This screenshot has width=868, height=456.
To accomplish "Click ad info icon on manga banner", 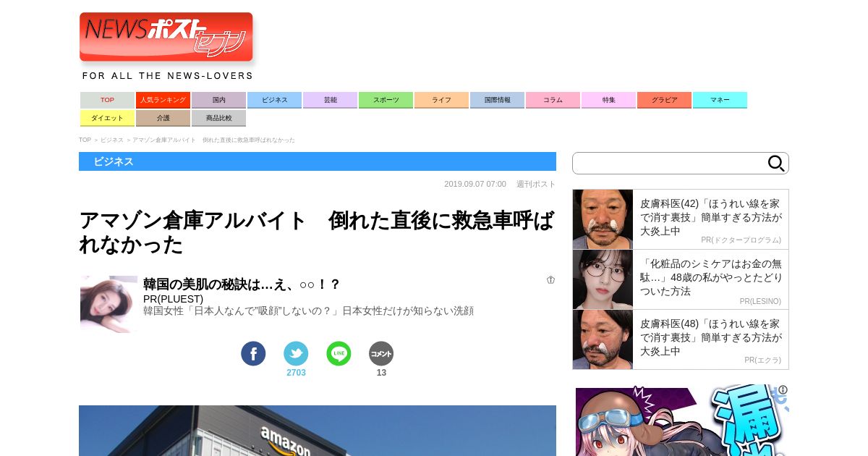I will point(783,390).
